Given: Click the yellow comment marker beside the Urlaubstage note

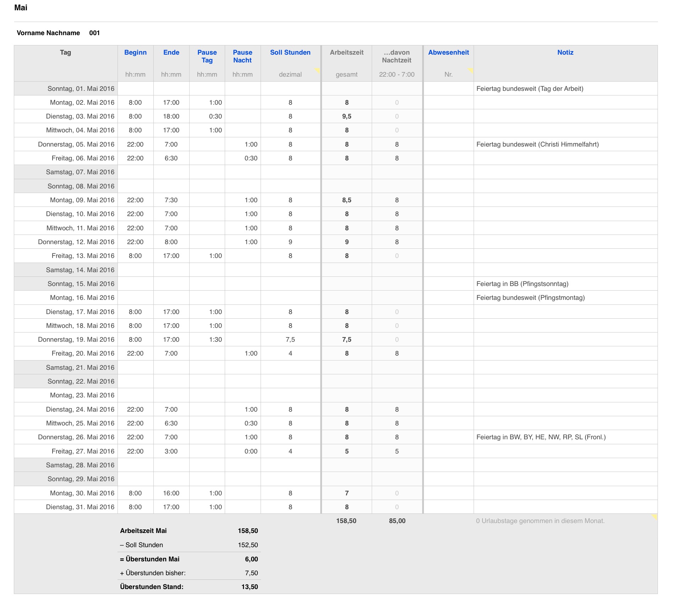Looking at the screenshot, I should (x=654, y=517).
